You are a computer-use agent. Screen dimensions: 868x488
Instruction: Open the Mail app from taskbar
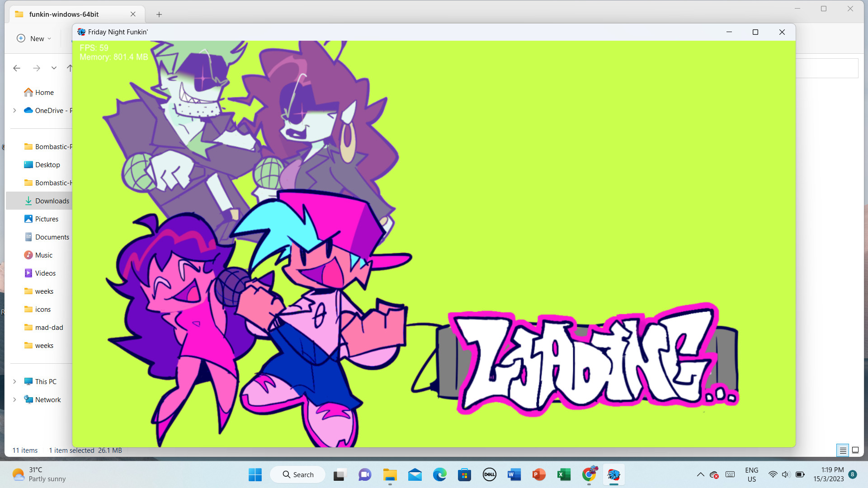415,474
